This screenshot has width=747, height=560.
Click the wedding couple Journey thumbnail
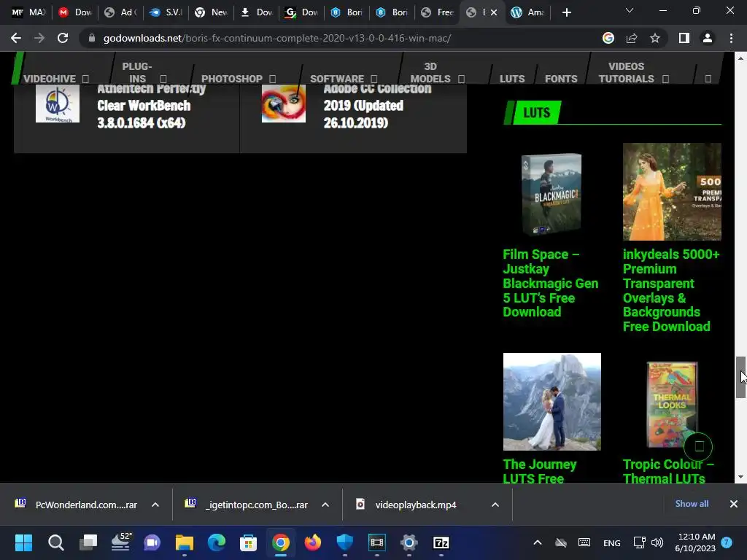pos(551,402)
